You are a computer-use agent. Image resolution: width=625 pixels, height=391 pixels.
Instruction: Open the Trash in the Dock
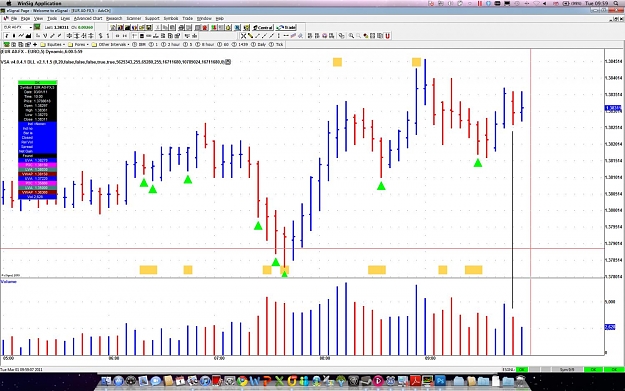(520, 381)
